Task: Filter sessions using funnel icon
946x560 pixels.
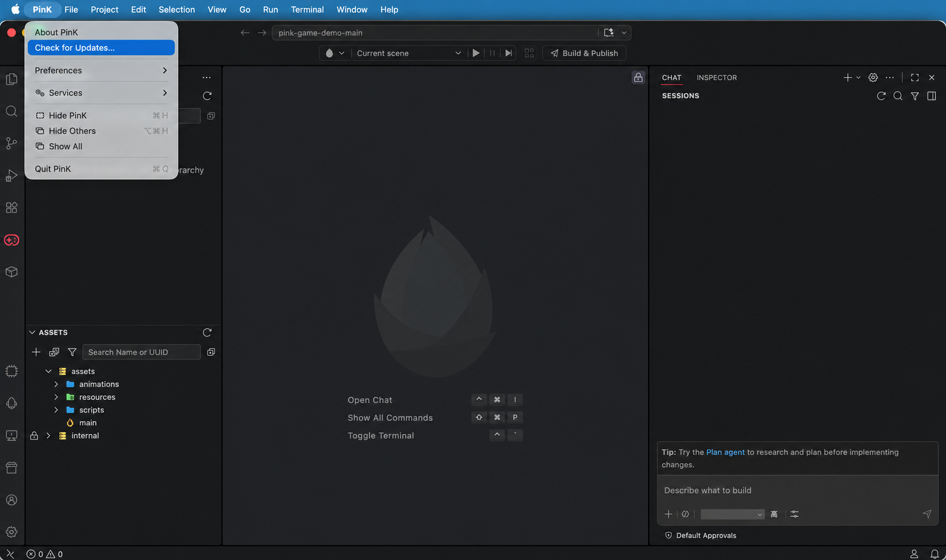Action: pyautogui.click(x=915, y=96)
